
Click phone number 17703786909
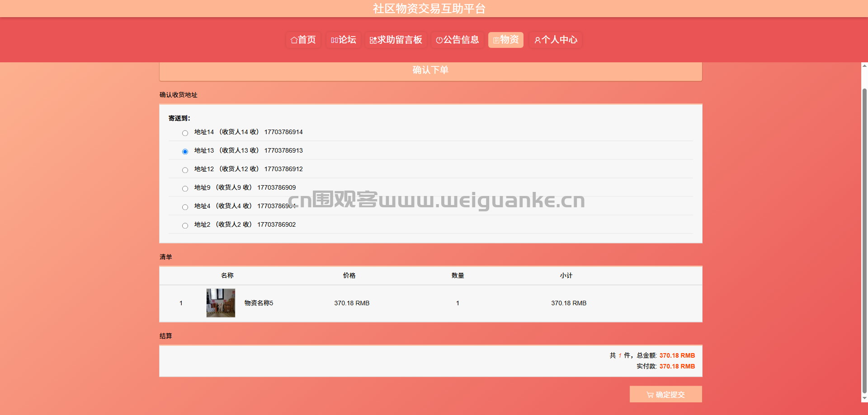click(x=276, y=187)
